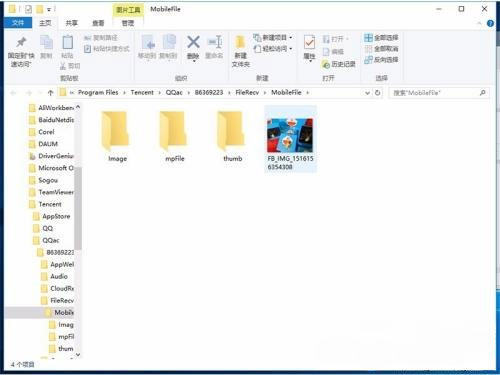Viewport: 500px width, 375px height.
Task: Click navigation pane scrollbar up arrow
Action: [x=78, y=107]
